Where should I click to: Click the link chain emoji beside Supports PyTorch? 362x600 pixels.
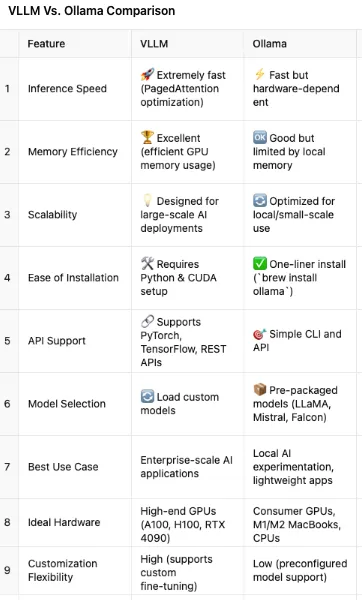click(147, 321)
